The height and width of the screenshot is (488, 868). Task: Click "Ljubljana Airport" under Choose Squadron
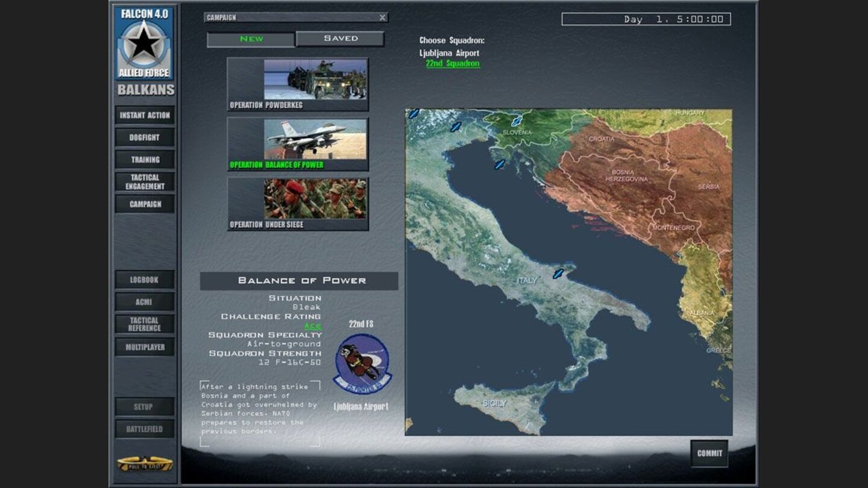pos(449,53)
